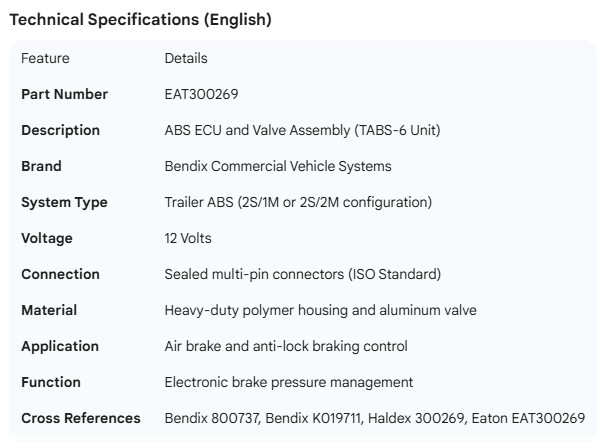Screen dimensions: 605x441
Task: Click Bendix Commercial Vehicle Systems value
Action: click(x=277, y=166)
